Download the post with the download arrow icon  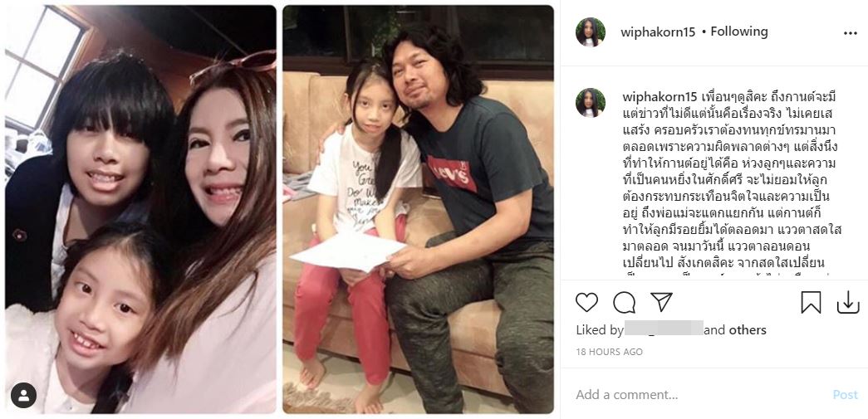(848, 302)
